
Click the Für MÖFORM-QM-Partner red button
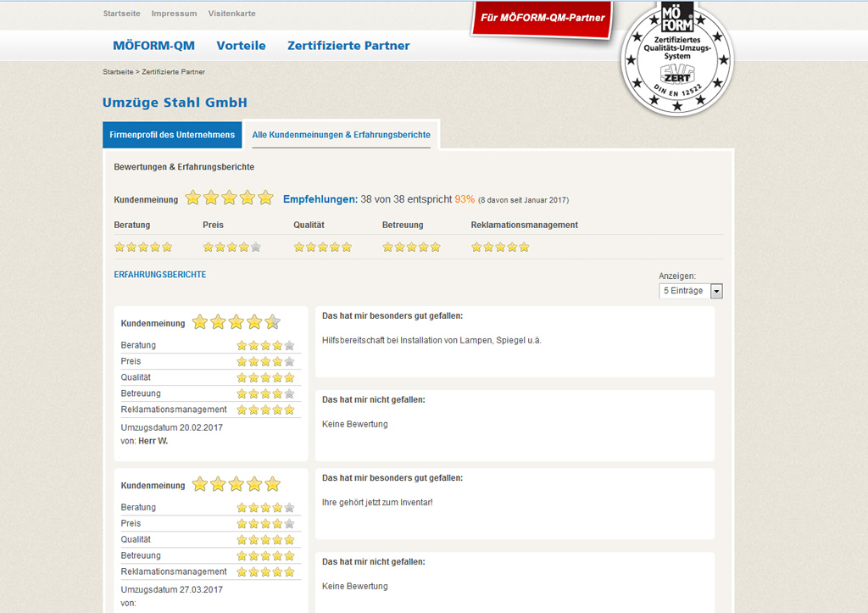542,19
